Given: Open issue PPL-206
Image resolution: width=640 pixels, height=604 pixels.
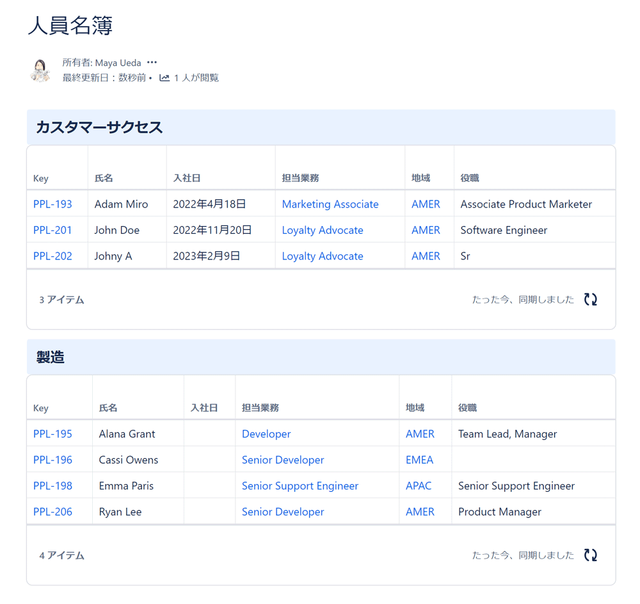Looking at the screenshot, I should click(53, 512).
